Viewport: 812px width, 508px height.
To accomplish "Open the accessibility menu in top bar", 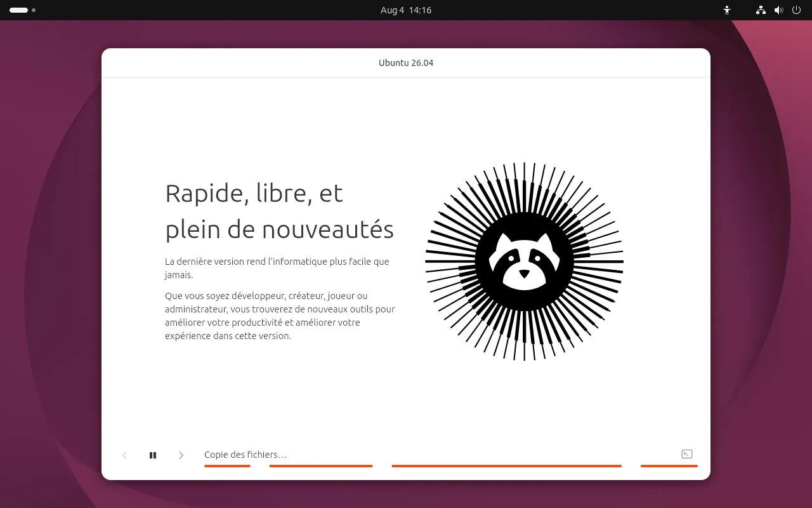I will (x=727, y=10).
